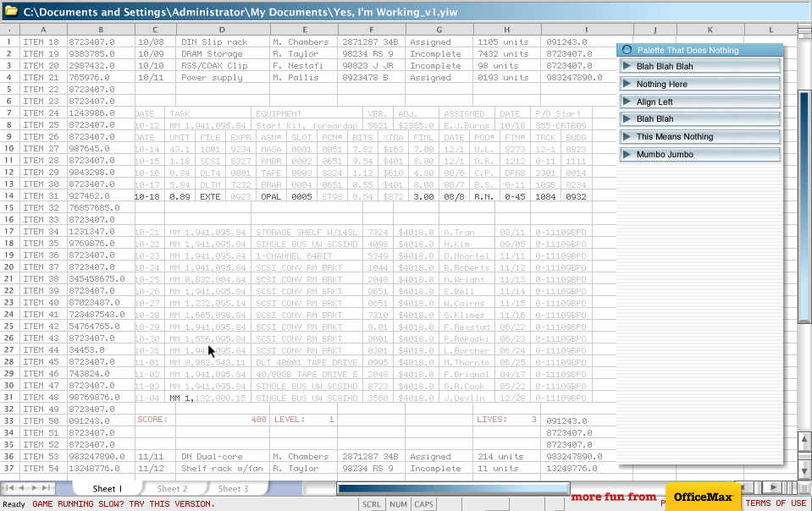Click the cell 'DN Dual-core'
The width and height of the screenshot is (812, 511).
223,457
